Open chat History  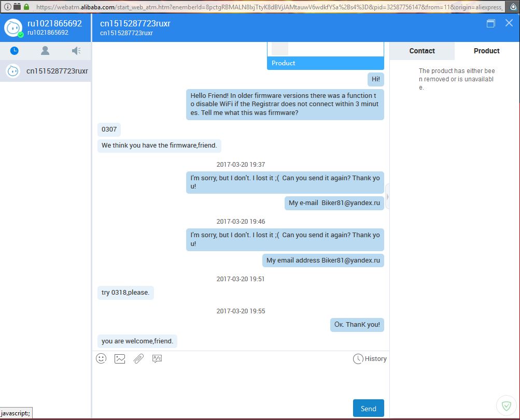[x=370, y=358]
